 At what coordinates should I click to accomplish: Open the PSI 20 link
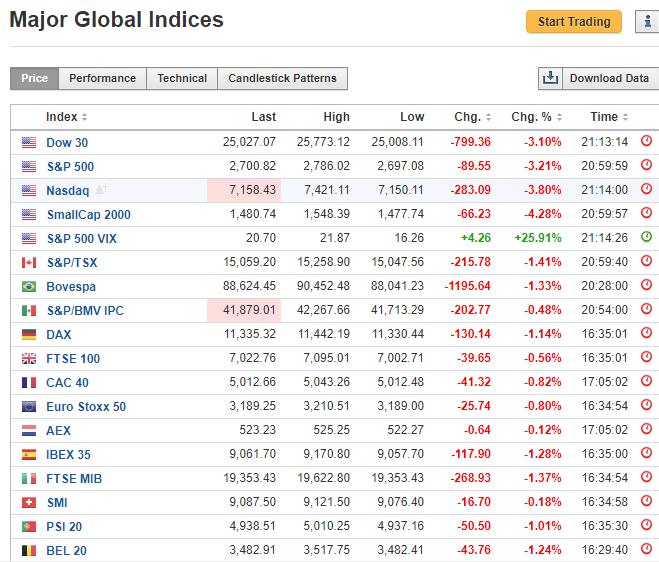64,526
